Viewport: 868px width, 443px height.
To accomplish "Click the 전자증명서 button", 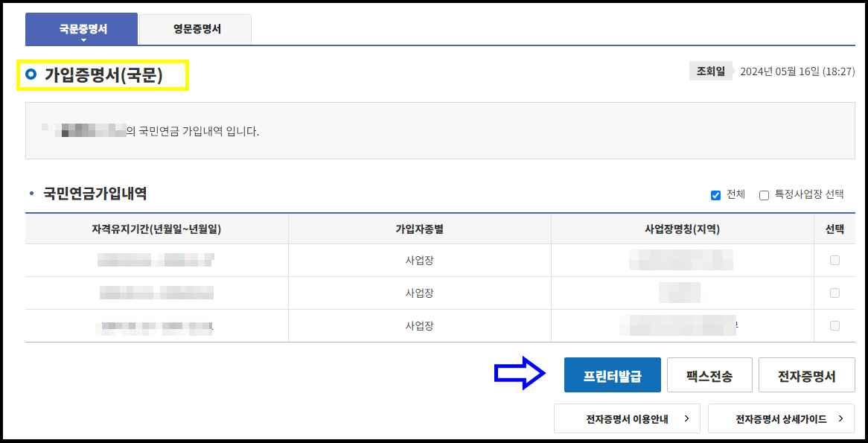I will tap(807, 375).
